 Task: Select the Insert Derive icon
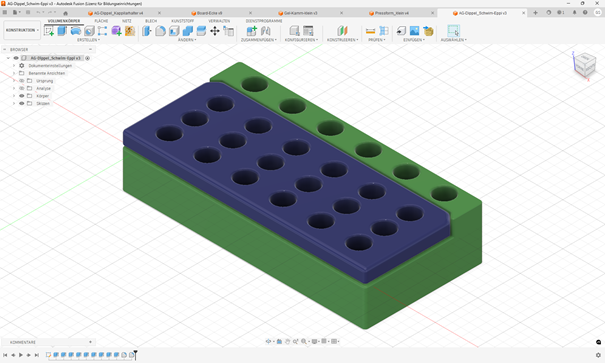coord(401,31)
